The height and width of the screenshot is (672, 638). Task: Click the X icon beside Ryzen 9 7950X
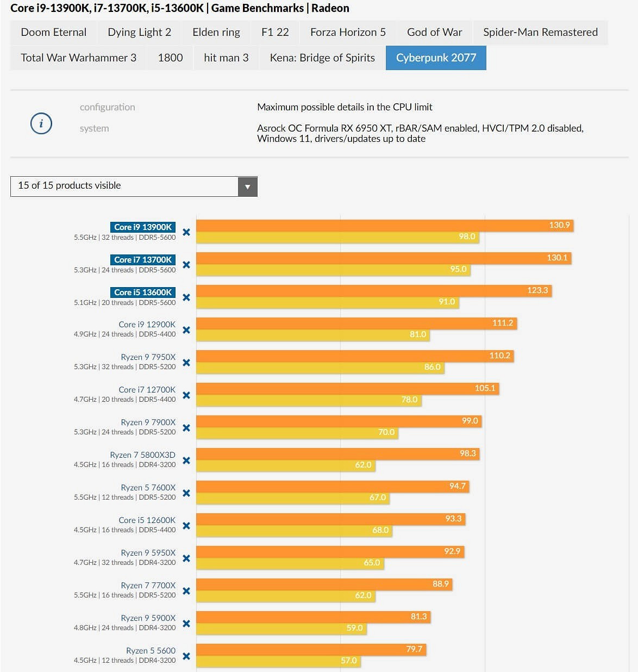coord(186,363)
